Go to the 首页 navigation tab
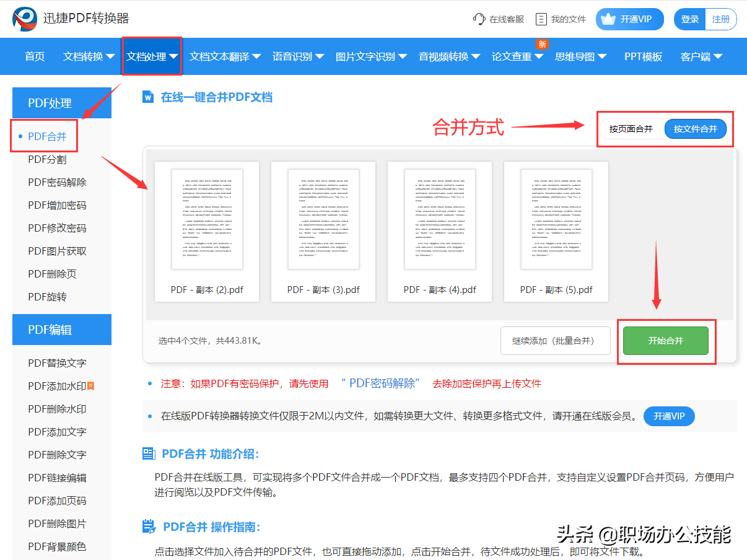The image size is (747, 560). pos(35,56)
